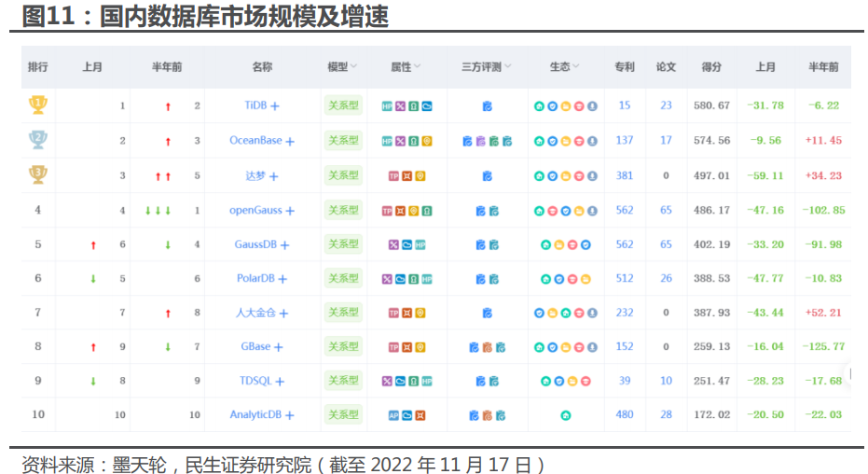Click paper count 23 for TiDB
868x474 pixels.
tap(666, 105)
